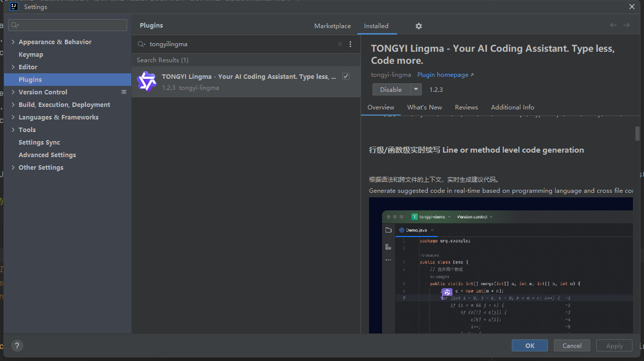Viewport: 644px width, 361px height.
Task: Clear the plugin search text
Action: pyautogui.click(x=340, y=44)
